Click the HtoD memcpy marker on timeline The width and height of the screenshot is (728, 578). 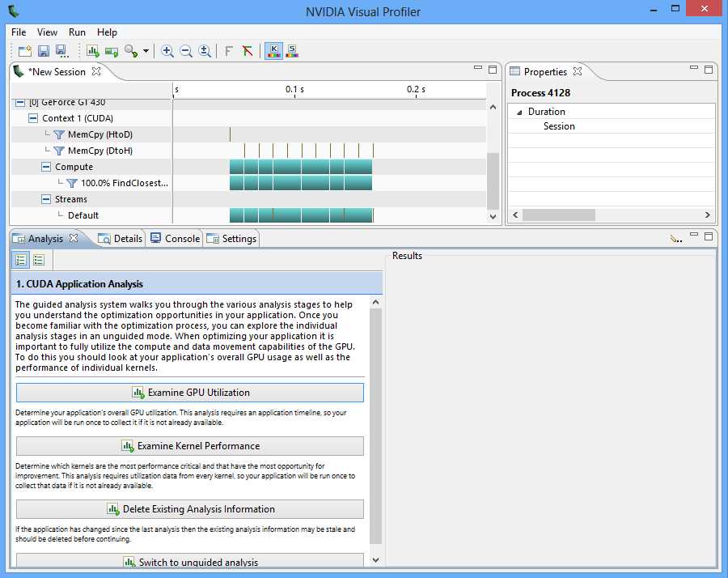point(230,134)
